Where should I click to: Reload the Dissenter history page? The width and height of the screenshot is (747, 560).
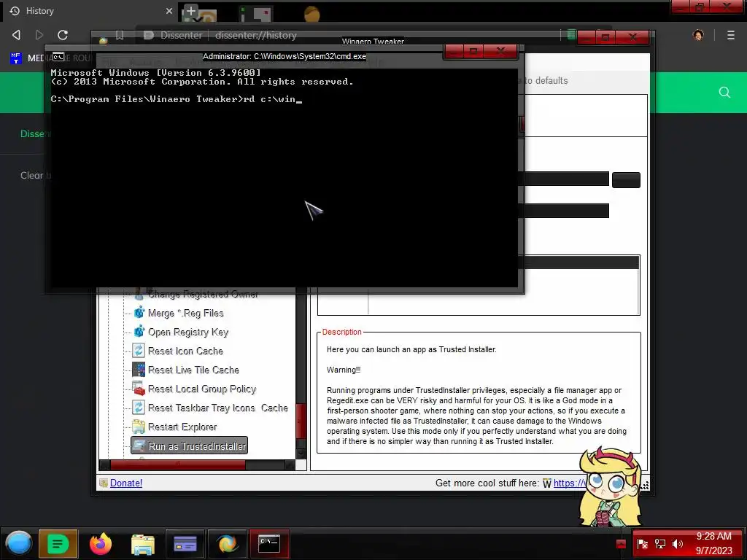(63, 35)
